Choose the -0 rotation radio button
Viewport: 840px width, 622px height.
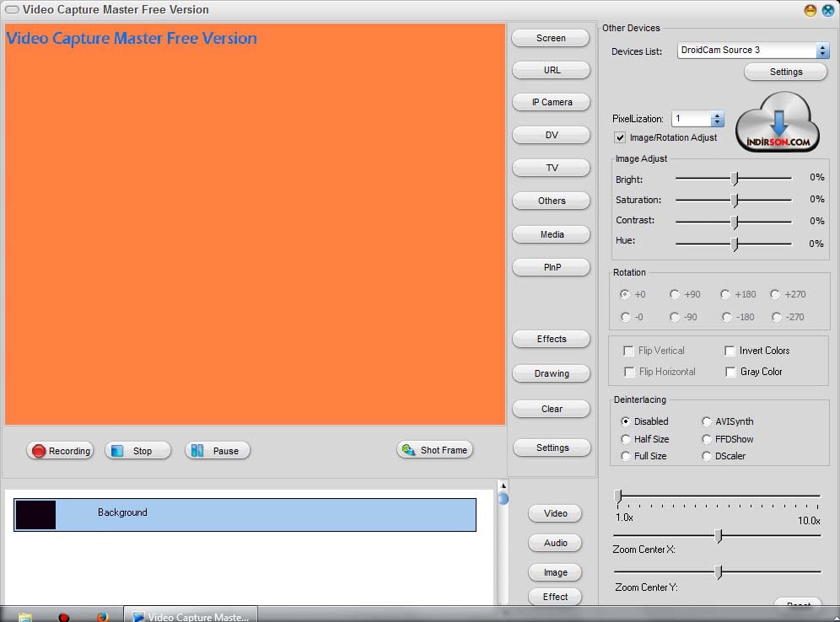pyautogui.click(x=625, y=317)
